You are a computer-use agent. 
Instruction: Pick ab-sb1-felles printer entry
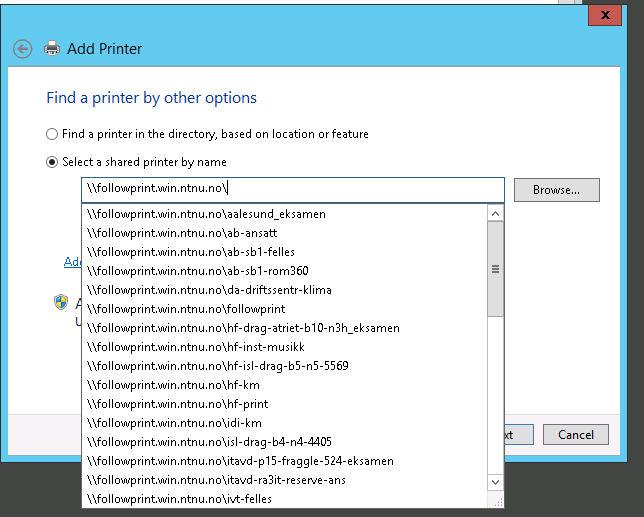[x=284, y=252]
